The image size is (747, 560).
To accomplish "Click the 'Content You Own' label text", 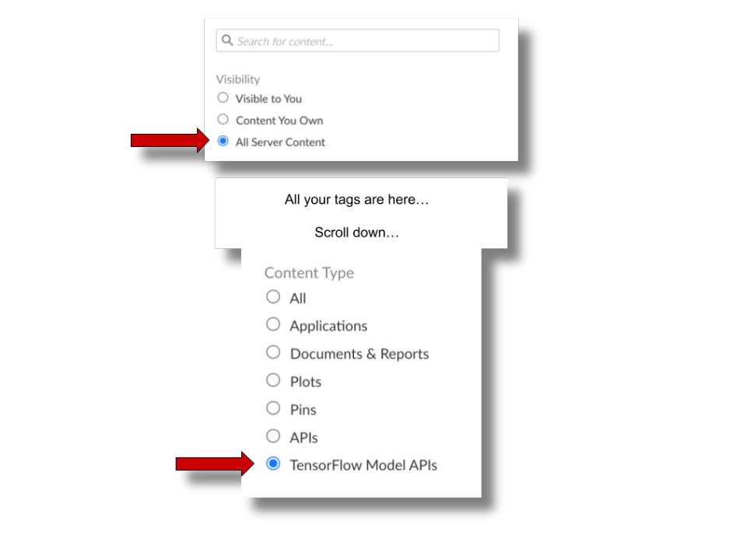I will pyautogui.click(x=279, y=121).
